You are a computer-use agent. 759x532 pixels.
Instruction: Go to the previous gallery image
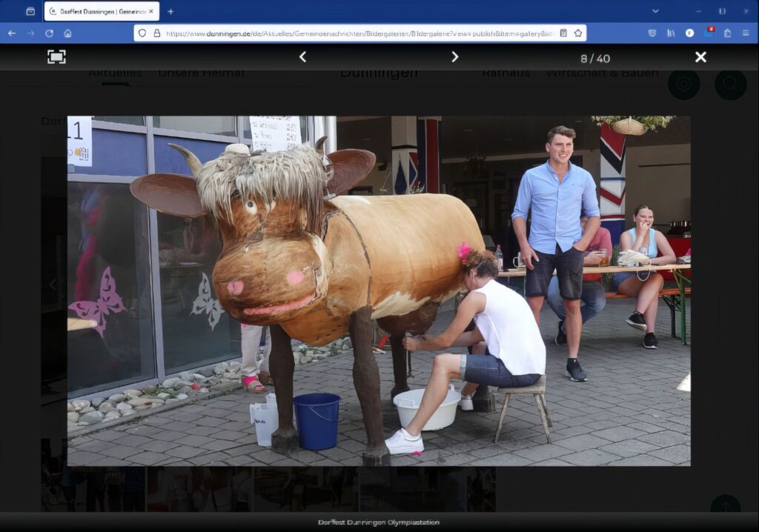pos(302,57)
